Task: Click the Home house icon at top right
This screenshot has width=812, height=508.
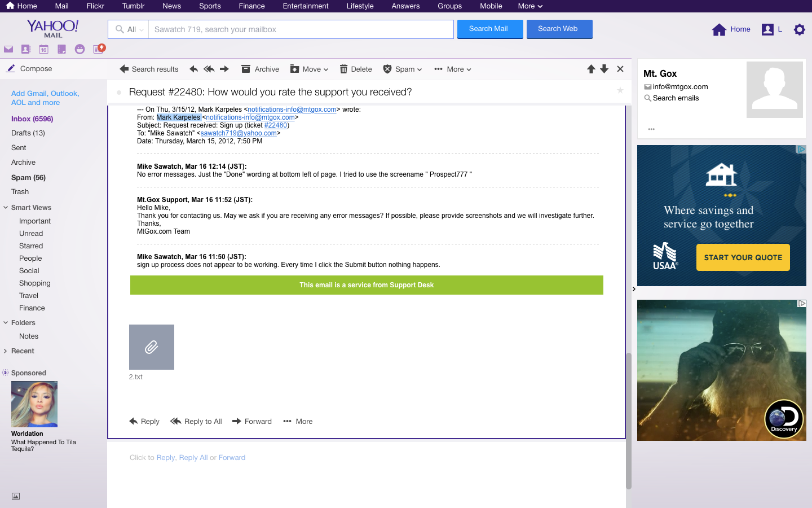Action: pos(719,29)
